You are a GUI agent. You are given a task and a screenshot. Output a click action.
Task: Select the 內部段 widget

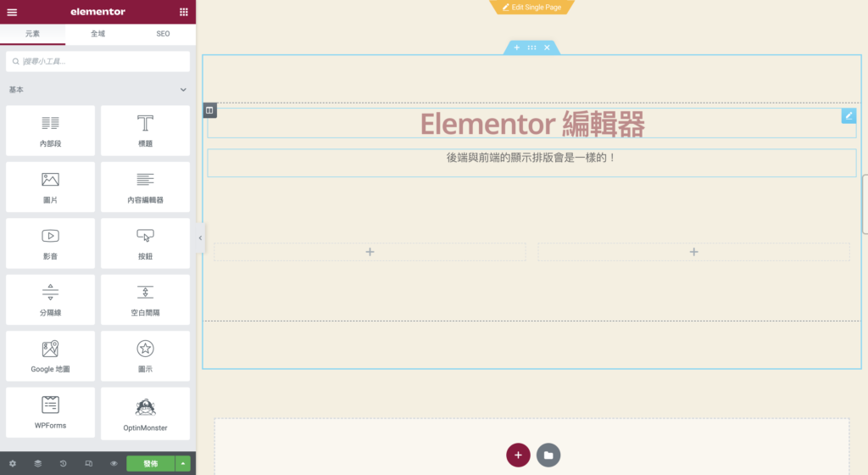[x=50, y=131]
